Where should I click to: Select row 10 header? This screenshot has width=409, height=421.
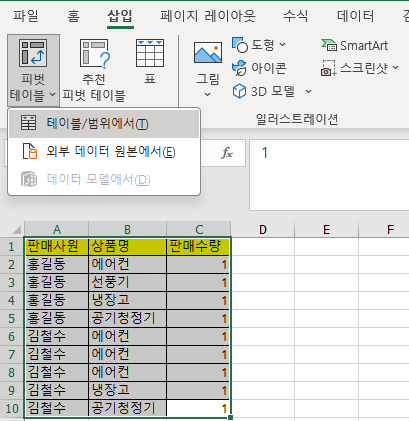[x=12, y=408]
